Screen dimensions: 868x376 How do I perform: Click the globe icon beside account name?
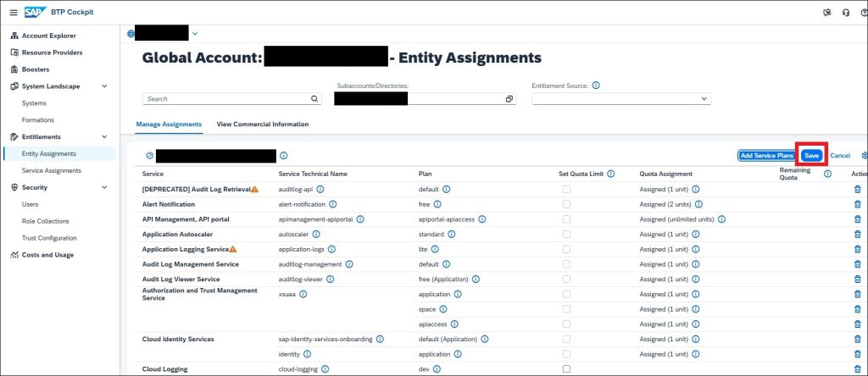point(131,34)
